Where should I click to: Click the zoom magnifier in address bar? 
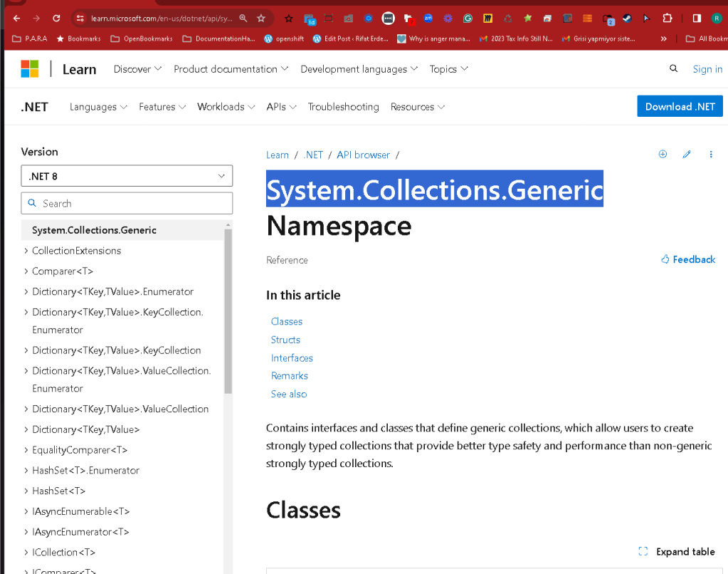click(x=243, y=18)
